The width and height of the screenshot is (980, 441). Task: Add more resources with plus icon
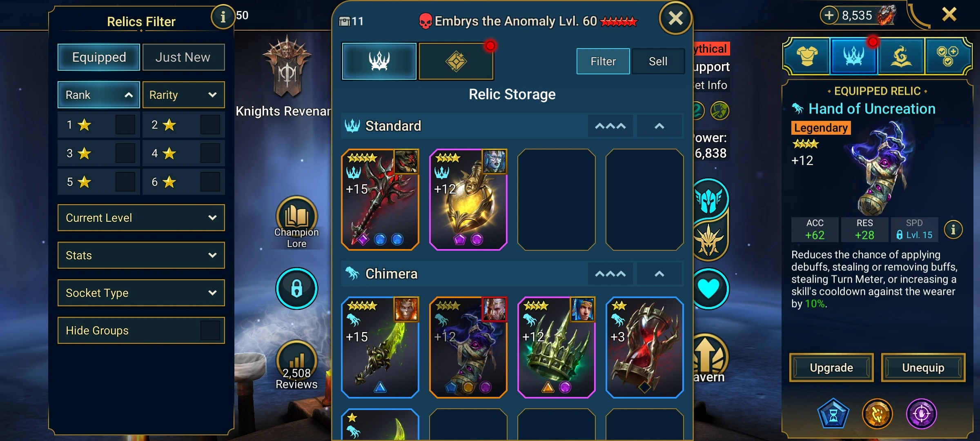tap(829, 16)
